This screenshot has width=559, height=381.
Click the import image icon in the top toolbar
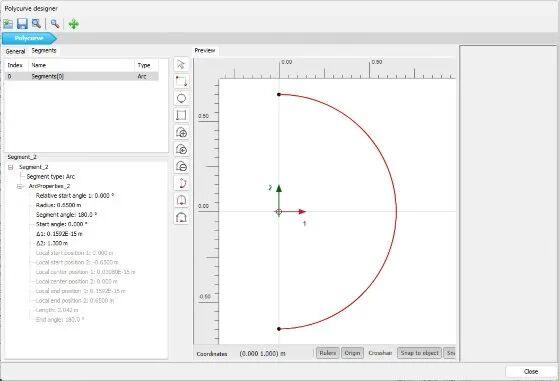(8, 24)
